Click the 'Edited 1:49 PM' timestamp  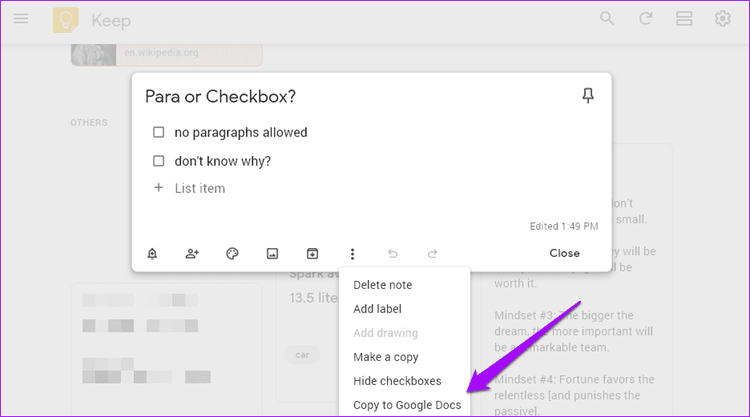[564, 226]
